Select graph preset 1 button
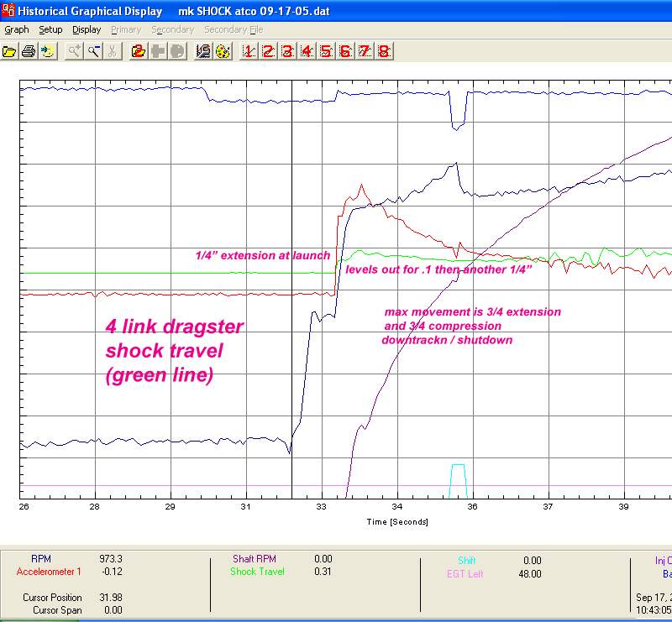Screen dimensions: 672x622 point(249,51)
